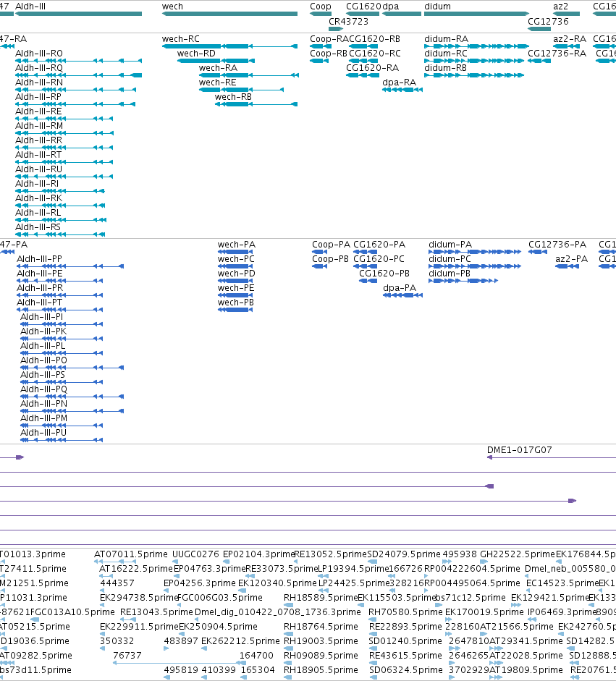Click the Aldh-III-RE transcript label
Viewport: 616px width, 681px height.
click(38, 111)
